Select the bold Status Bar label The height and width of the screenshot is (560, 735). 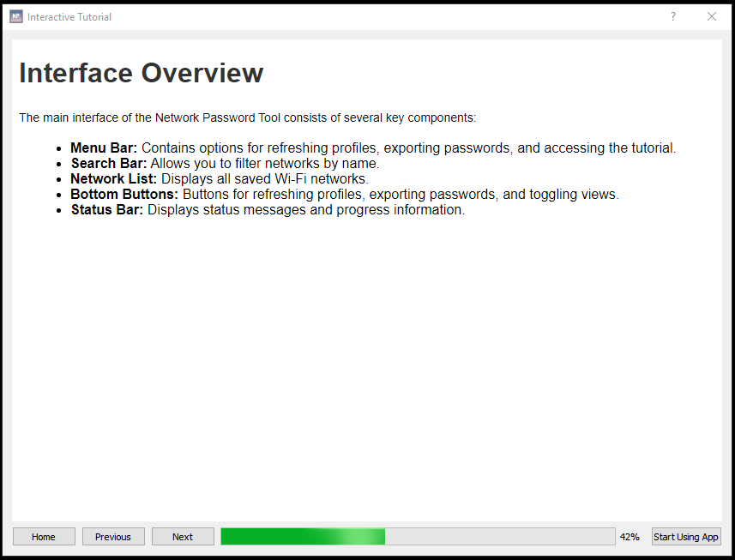(107, 209)
